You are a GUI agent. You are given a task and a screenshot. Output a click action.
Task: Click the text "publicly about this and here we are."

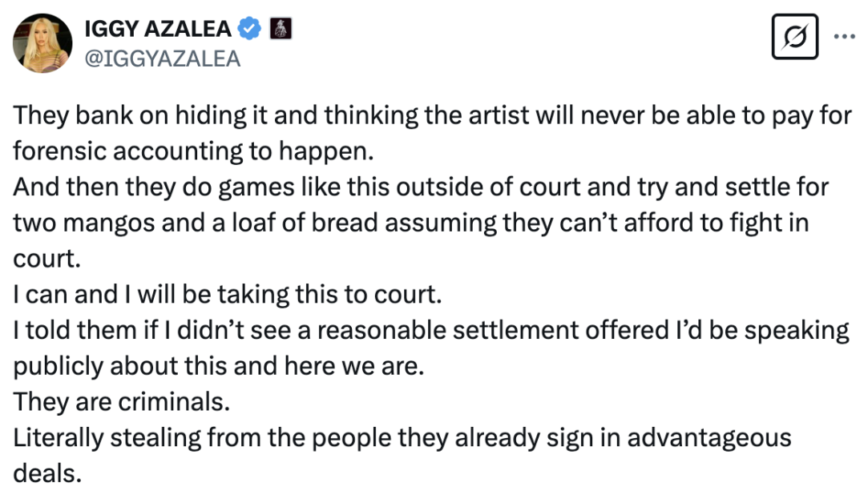[219, 366]
